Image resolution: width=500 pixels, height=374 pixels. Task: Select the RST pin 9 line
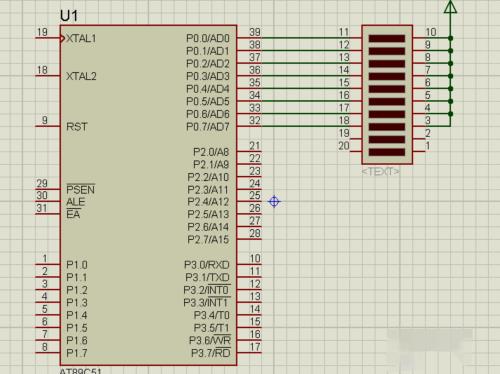pos(48,127)
